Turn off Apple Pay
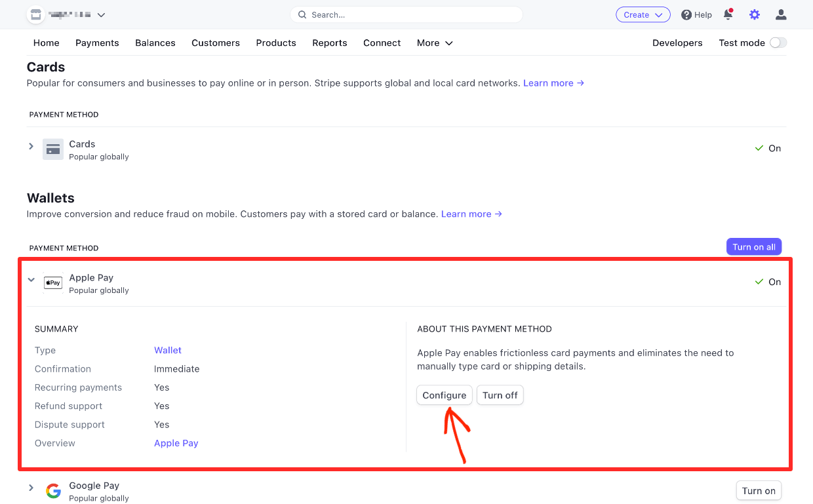Viewport: 813px width, 504px height. 500,395
